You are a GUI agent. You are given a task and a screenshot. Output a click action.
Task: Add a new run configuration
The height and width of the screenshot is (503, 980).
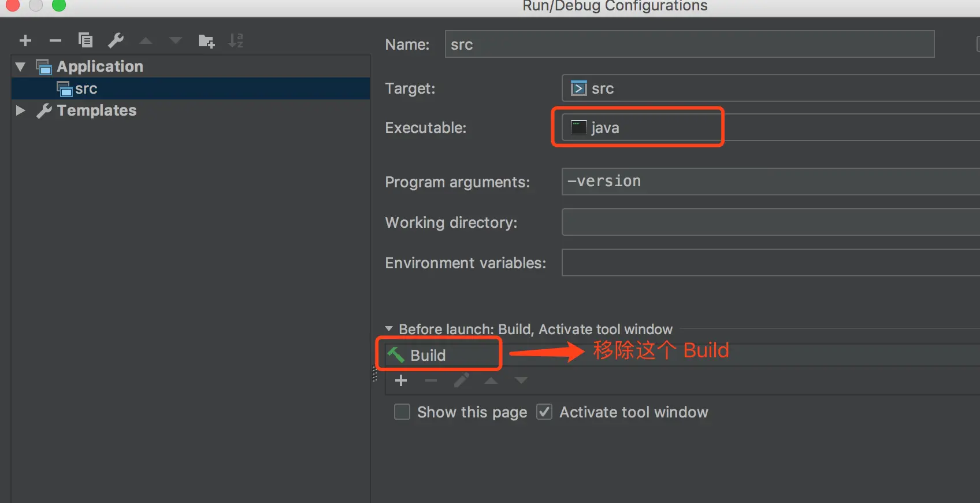click(25, 40)
